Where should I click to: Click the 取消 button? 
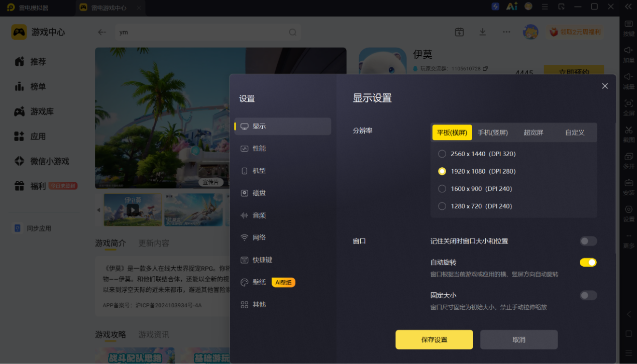519,339
